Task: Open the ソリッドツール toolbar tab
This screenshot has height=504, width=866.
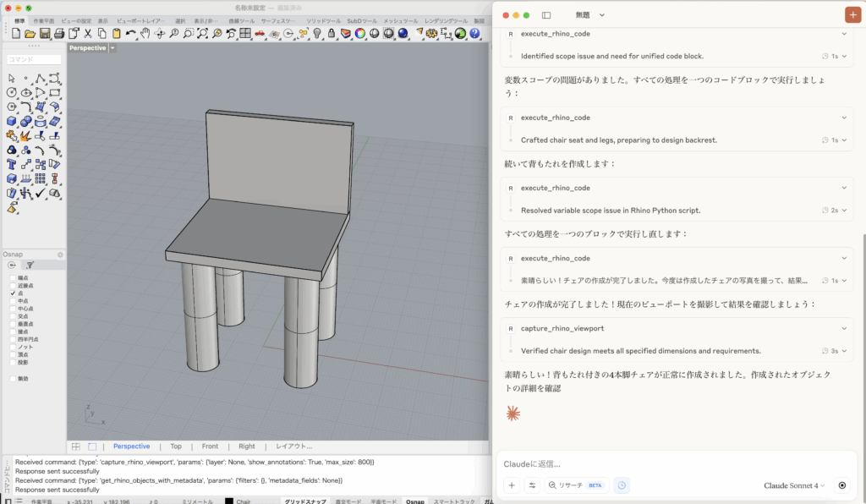Action: 324,21
